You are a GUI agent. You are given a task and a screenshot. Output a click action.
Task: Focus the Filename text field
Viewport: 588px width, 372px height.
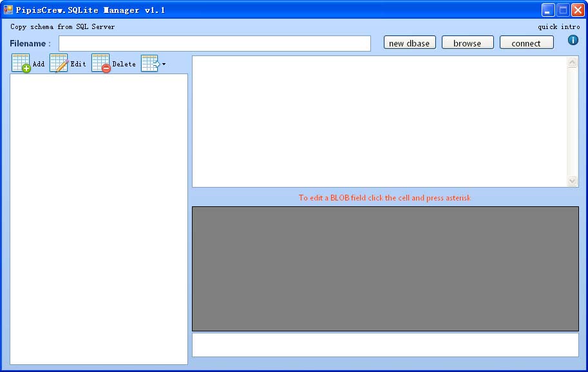(214, 43)
